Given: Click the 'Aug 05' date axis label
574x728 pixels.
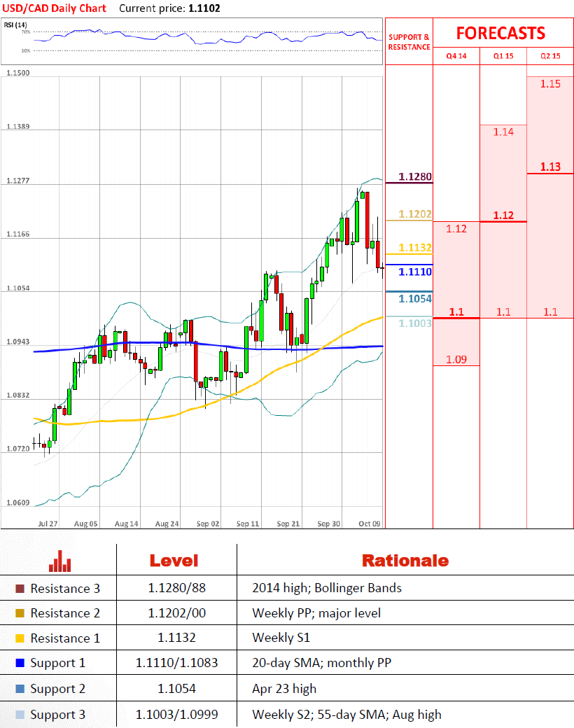Looking at the screenshot, I should [x=86, y=524].
